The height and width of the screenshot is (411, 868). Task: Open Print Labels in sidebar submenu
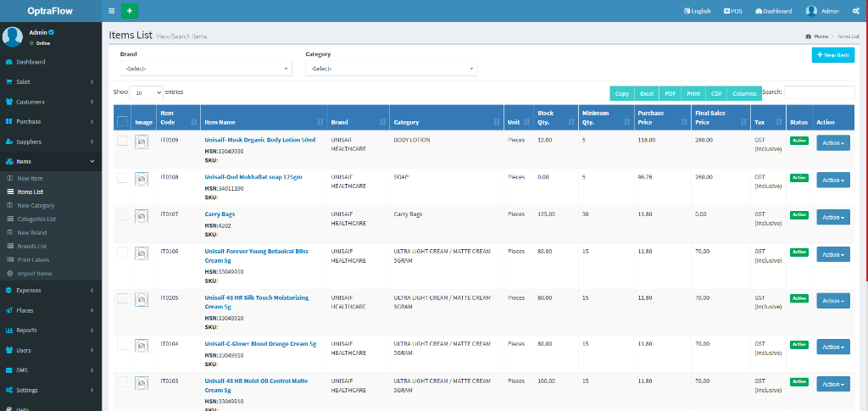coord(51,260)
